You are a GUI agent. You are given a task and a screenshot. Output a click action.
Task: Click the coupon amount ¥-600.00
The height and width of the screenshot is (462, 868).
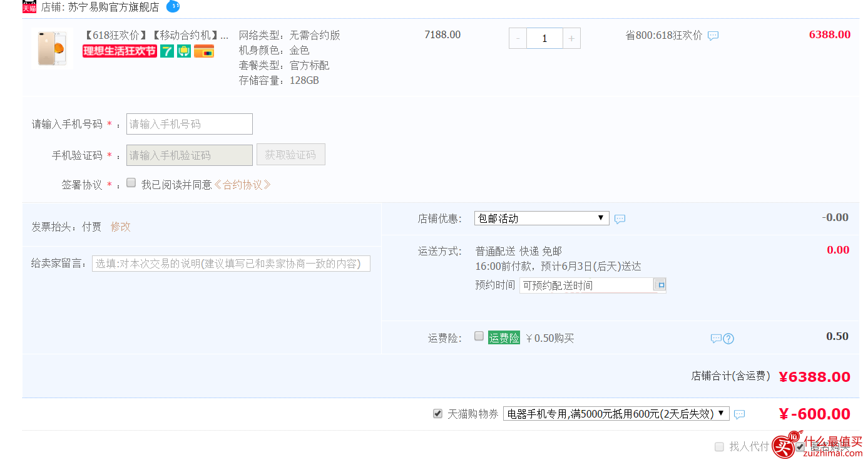click(815, 414)
